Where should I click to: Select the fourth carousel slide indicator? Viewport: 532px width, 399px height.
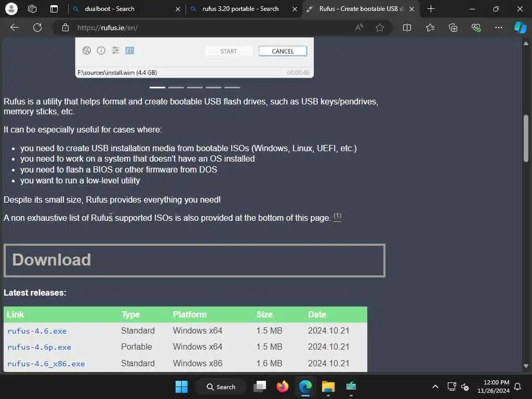[x=214, y=87]
